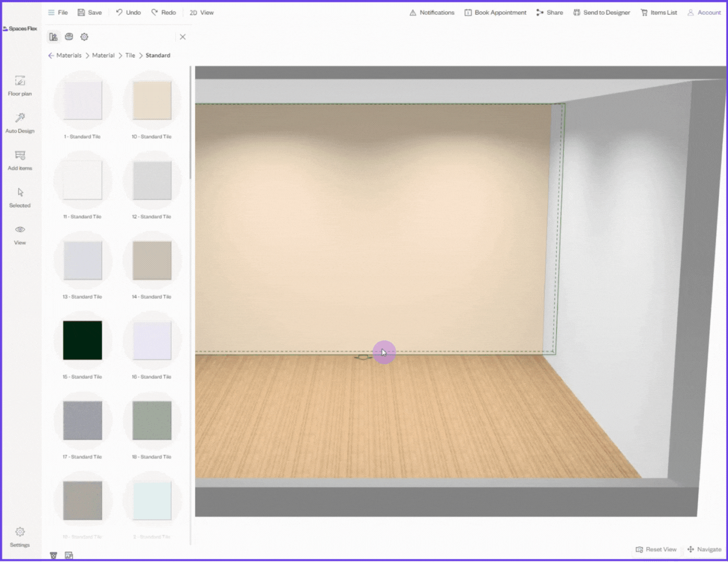Click Send to Designer
Screen dimensions: 728x562
point(602,13)
